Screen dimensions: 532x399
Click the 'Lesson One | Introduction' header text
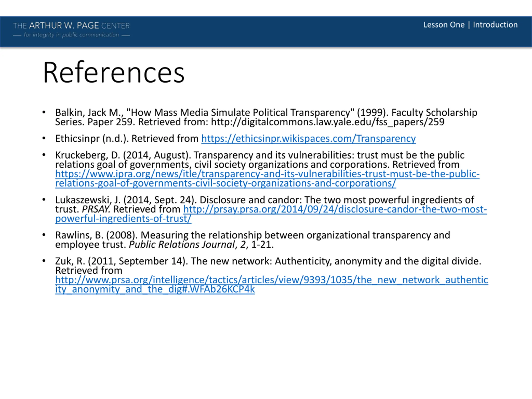click(x=470, y=25)
